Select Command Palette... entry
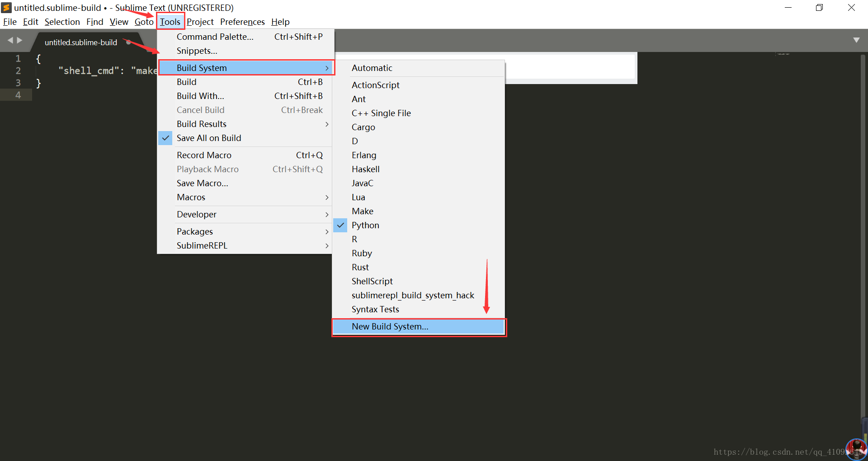This screenshot has width=868, height=461. click(245, 37)
